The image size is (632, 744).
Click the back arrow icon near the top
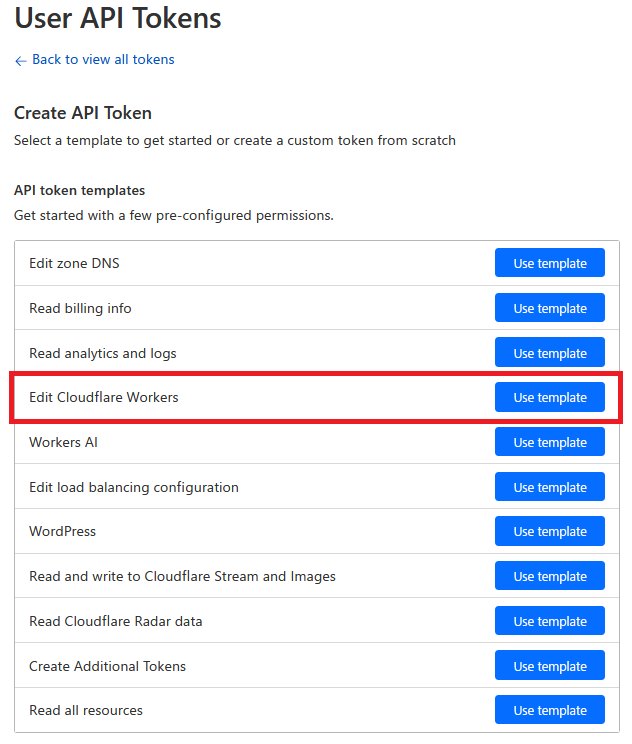pyautogui.click(x=20, y=60)
